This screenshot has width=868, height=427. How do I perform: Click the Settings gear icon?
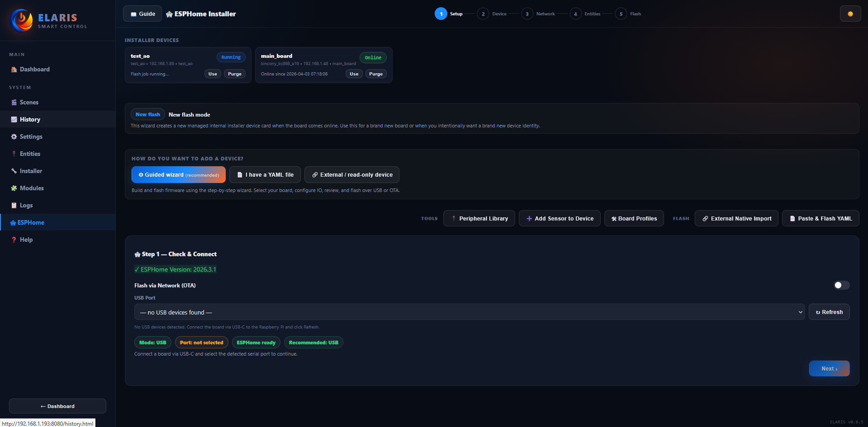pyautogui.click(x=14, y=136)
